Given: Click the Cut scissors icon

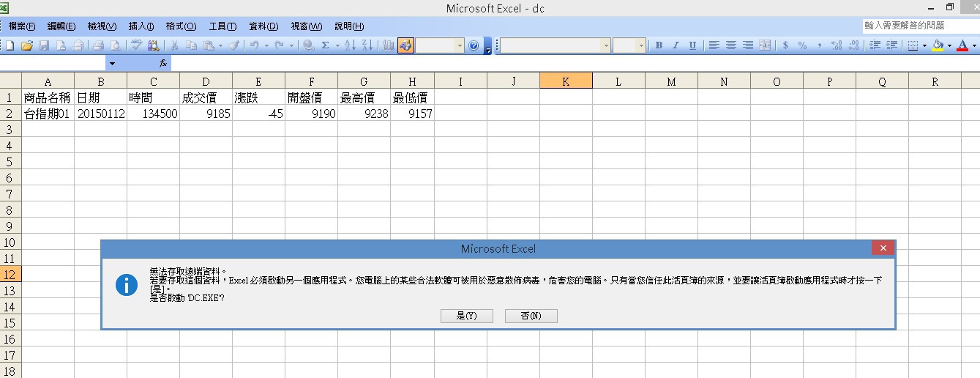Looking at the screenshot, I should (174, 45).
